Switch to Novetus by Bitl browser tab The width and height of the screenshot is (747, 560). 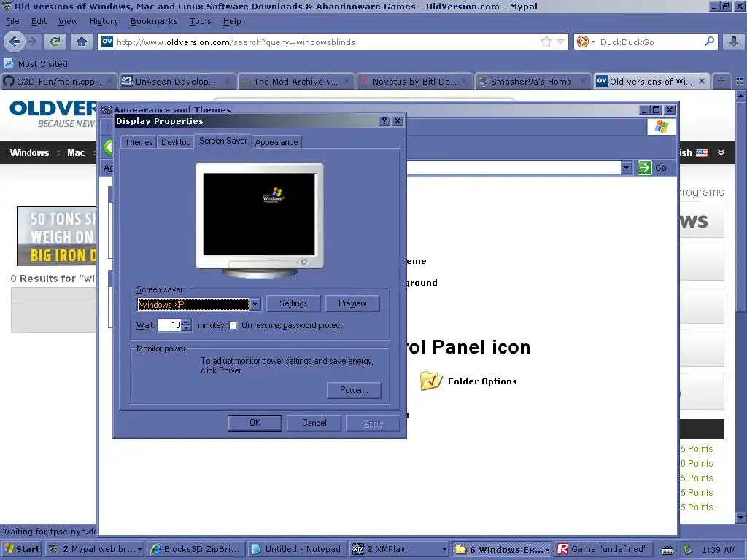(414, 82)
